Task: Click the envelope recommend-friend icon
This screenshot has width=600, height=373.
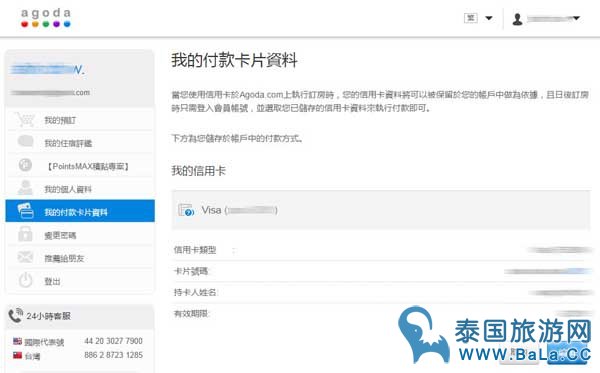Action: pos(25,257)
